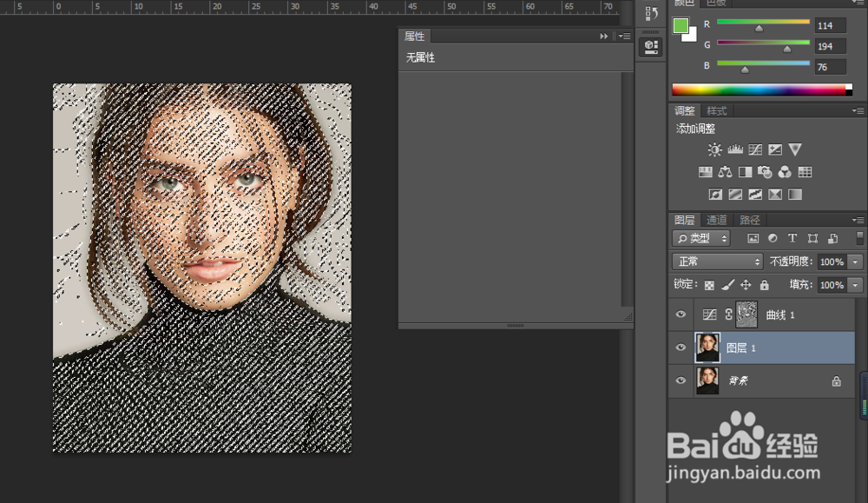Select the 图层 tab
Screen dimensions: 868x503
(685, 220)
